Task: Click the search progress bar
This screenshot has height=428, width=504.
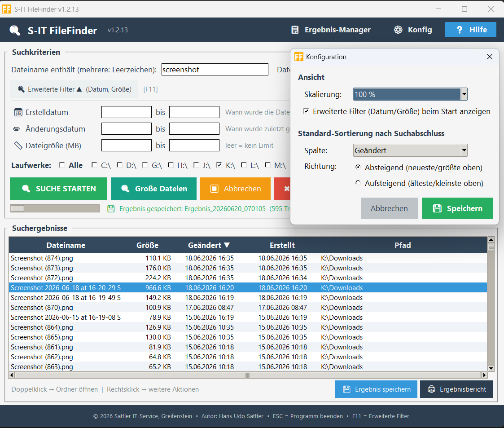Action: 55,208
